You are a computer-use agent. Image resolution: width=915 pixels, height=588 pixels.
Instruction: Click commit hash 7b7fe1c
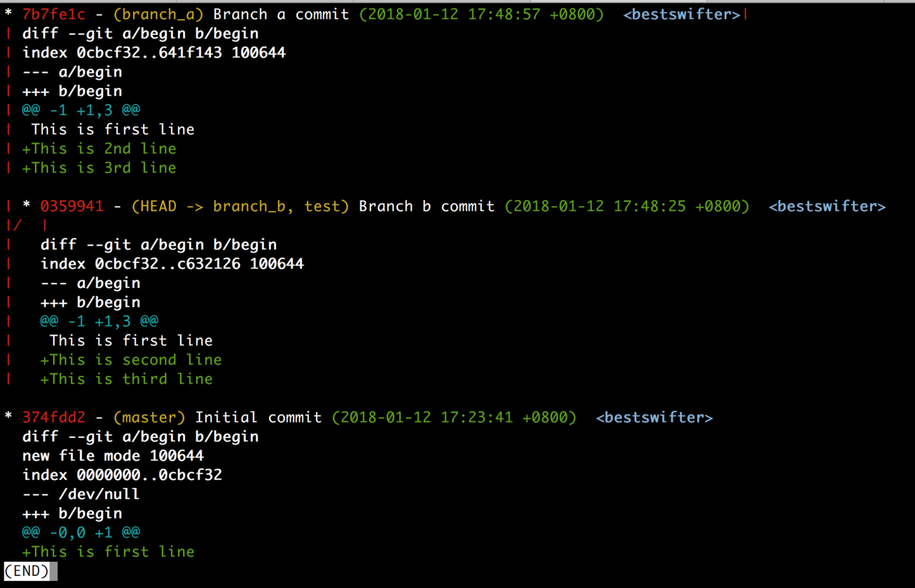(x=54, y=14)
